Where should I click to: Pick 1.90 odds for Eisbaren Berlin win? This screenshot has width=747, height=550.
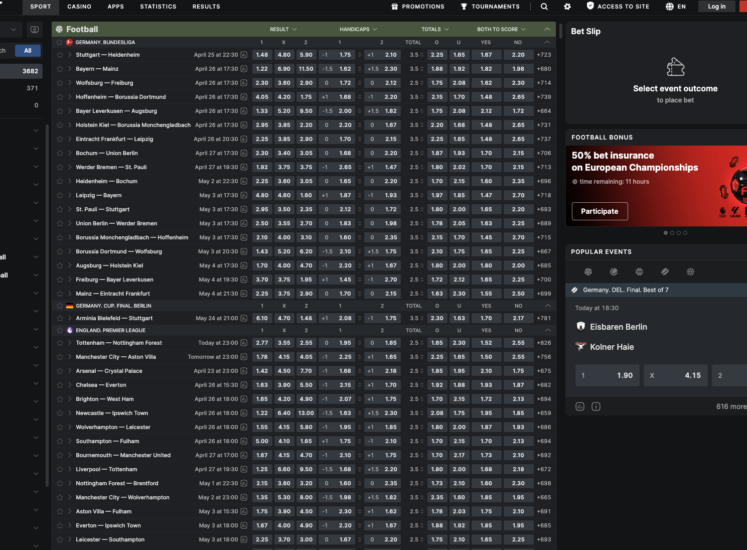point(607,376)
